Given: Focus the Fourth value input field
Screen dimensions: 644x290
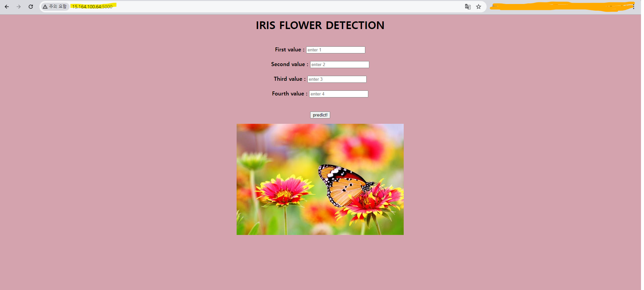Looking at the screenshot, I should coord(339,94).
